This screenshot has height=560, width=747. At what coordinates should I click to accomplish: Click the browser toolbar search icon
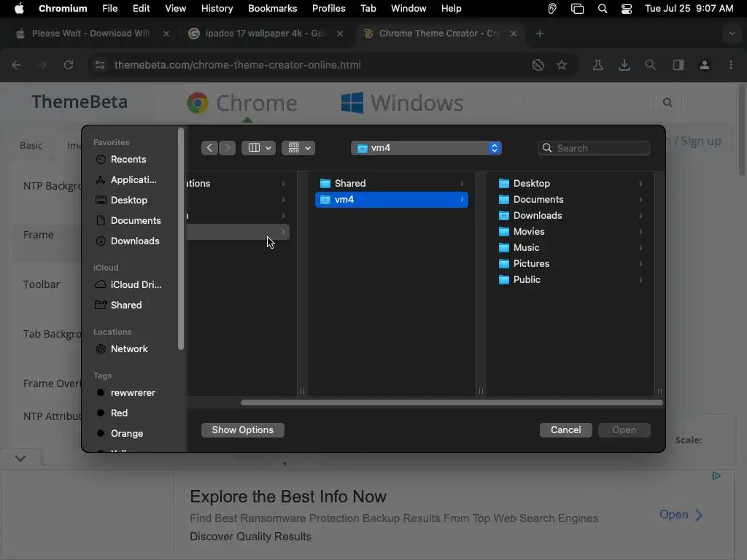tap(650, 65)
